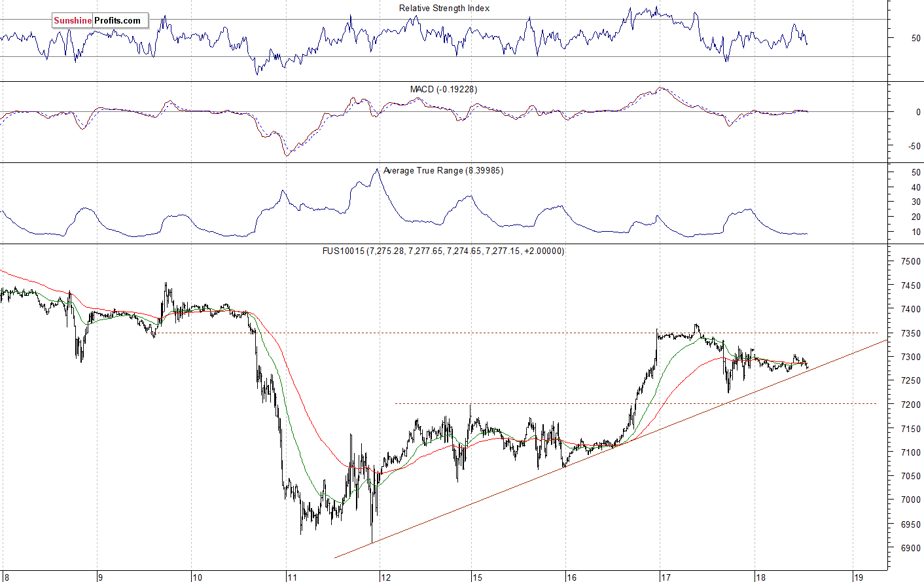This screenshot has width=924, height=582.
Task: Click date label 16 on time axis
Action: pyautogui.click(x=571, y=577)
